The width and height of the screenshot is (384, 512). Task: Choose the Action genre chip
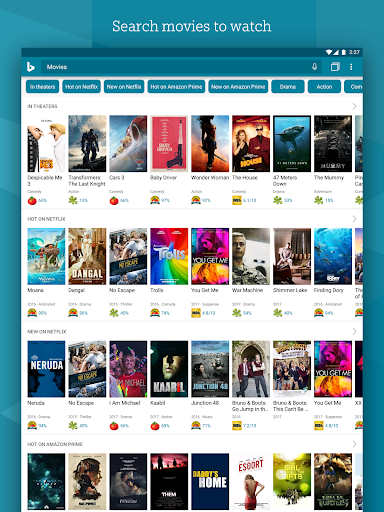[x=324, y=87]
